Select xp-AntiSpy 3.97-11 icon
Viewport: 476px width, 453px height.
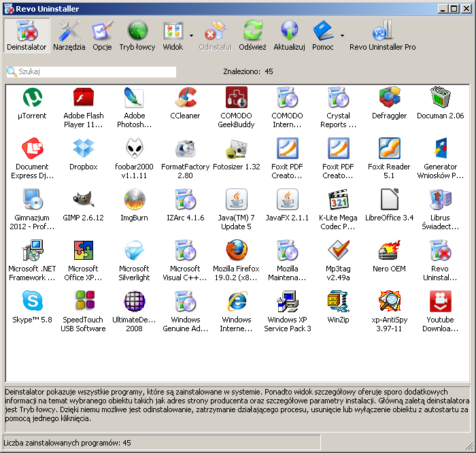(390, 302)
